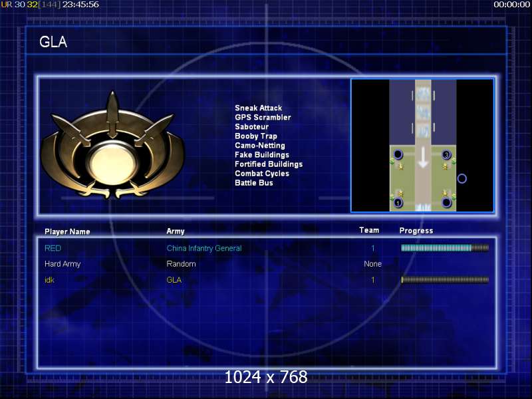
Task: Click the 23:45:56 clock in the overlay
Action: (80, 5)
